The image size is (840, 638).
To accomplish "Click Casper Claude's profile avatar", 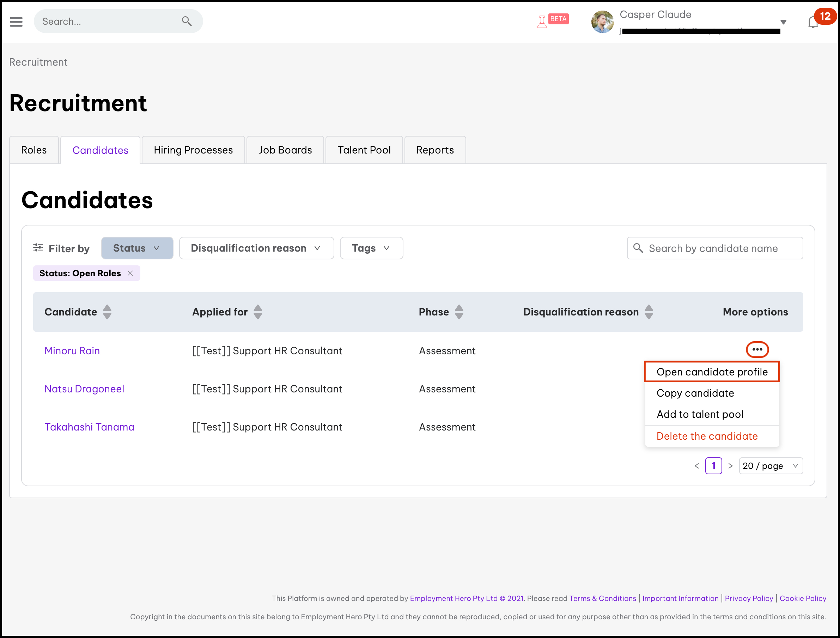I will pyautogui.click(x=602, y=22).
